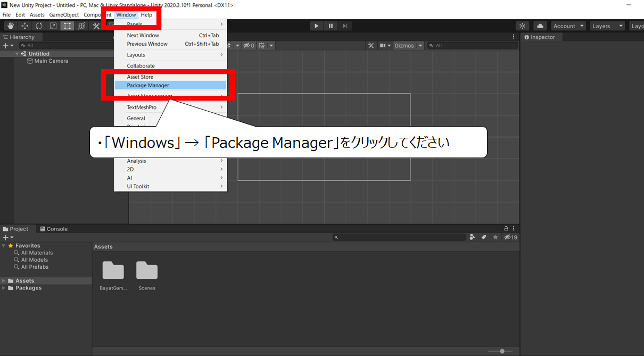Open the Layouts submenu
Viewport: 644px width, 356px height.
(x=171, y=55)
